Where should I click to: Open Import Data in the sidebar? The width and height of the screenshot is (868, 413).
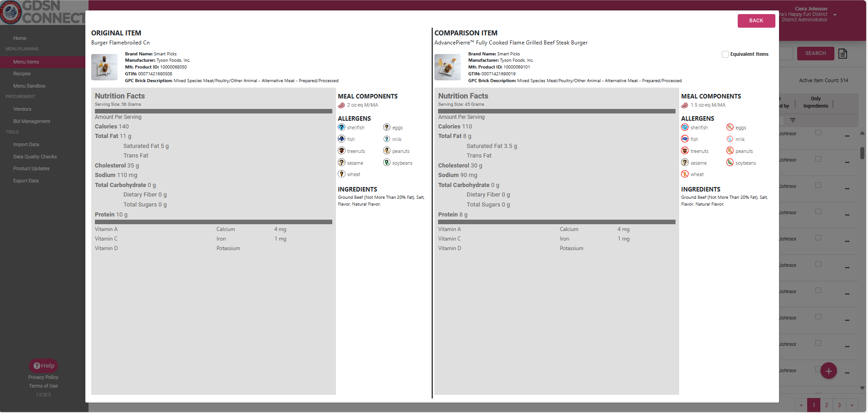pos(26,144)
